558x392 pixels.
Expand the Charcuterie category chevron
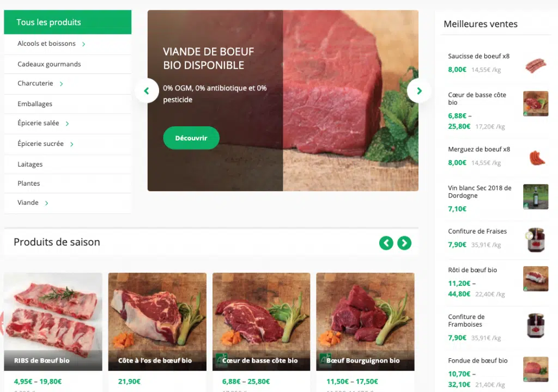[62, 84]
